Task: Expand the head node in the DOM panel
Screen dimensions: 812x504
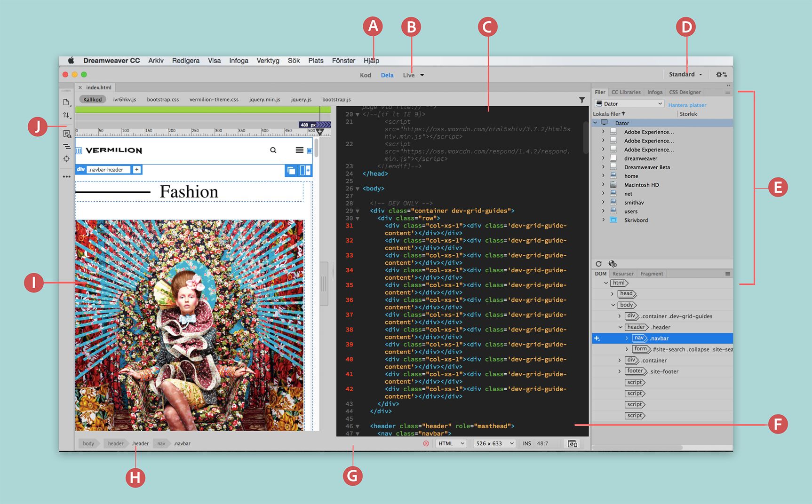Action: 612,293
